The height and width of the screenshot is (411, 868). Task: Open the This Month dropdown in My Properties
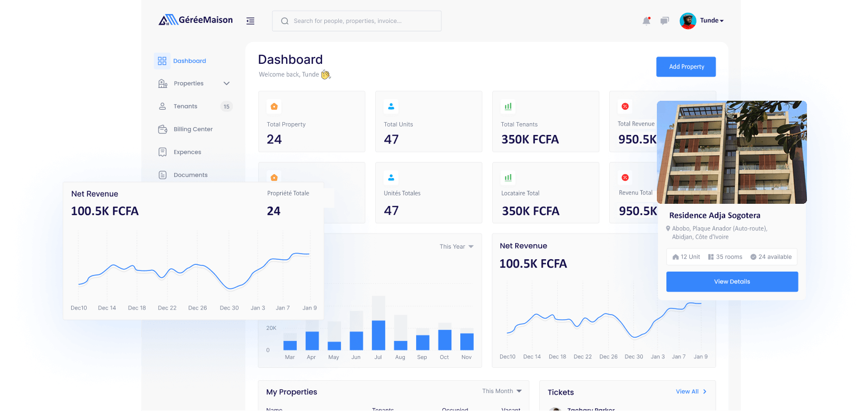click(x=502, y=391)
